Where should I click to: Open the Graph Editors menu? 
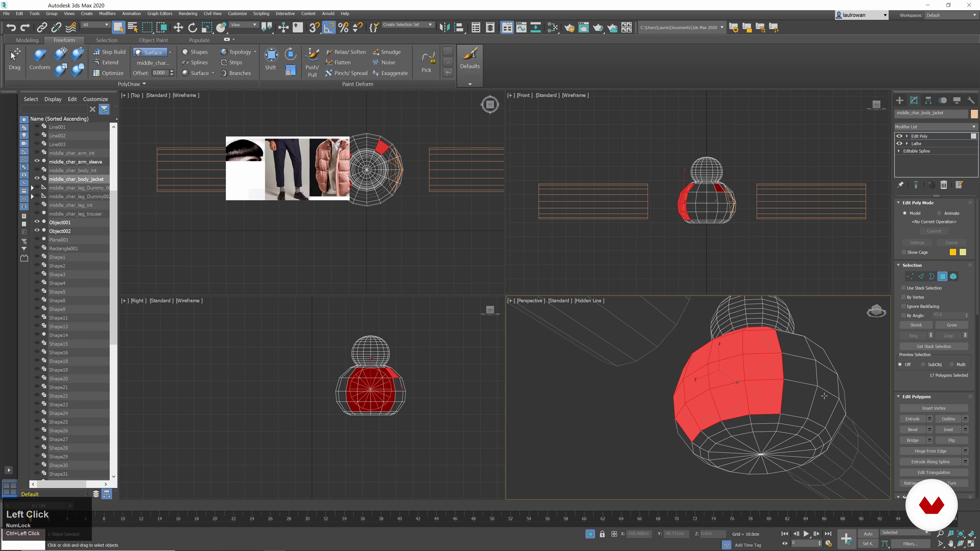point(160,13)
